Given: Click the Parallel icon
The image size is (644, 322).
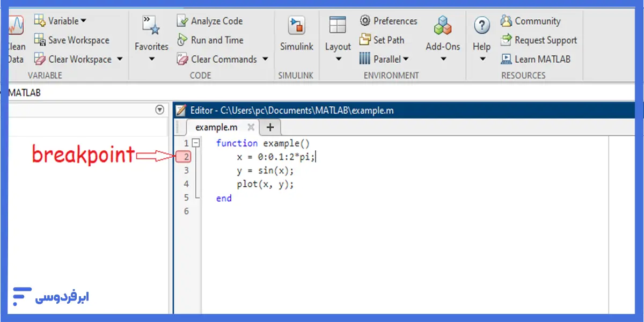Looking at the screenshot, I should pos(365,59).
